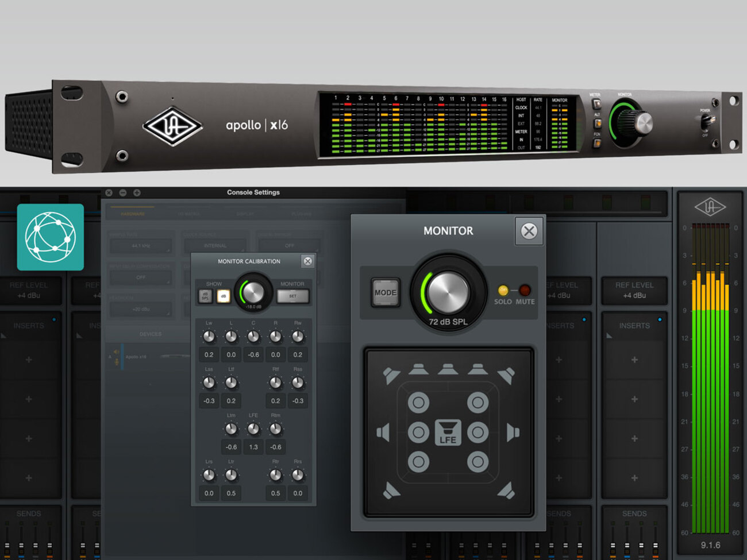Toggle the left top rear ceiling speaker
The image size is (747, 560).
[418, 461]
